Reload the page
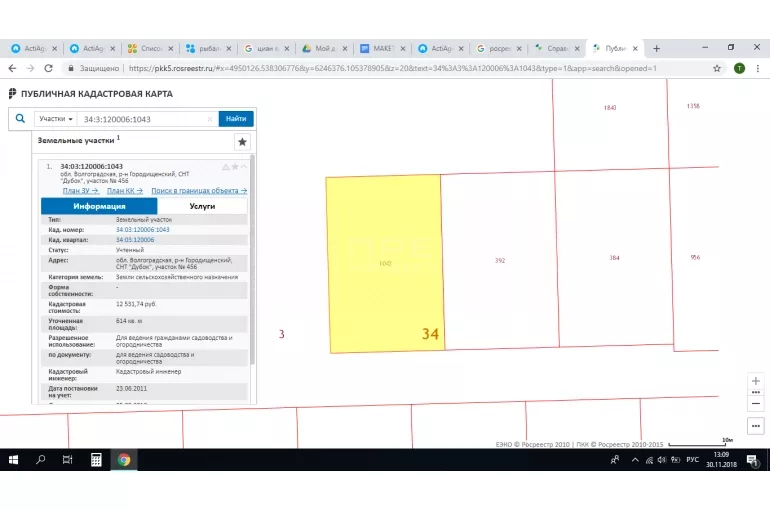The image size is (770, 510). pos(49,68)
